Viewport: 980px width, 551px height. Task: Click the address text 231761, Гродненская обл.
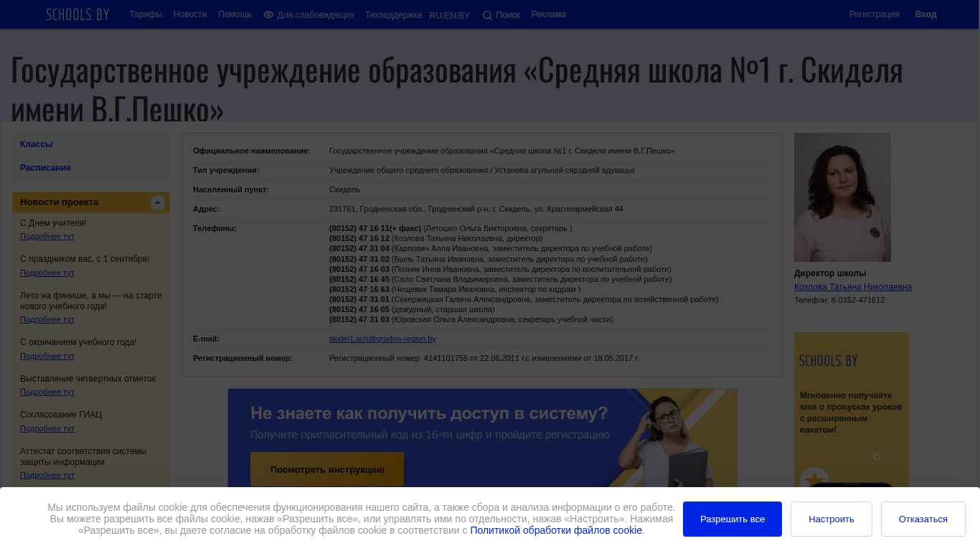[x=476, y=209]
